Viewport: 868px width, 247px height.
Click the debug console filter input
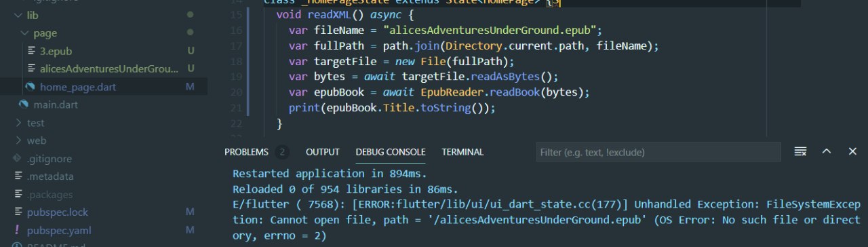point(658,152)
